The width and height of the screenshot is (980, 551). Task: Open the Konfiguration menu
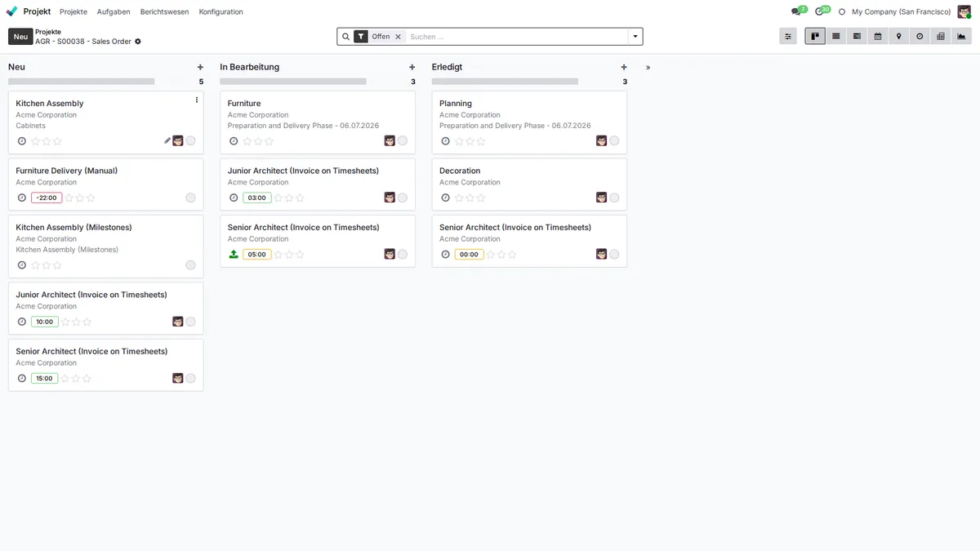[x=221, y=11]
